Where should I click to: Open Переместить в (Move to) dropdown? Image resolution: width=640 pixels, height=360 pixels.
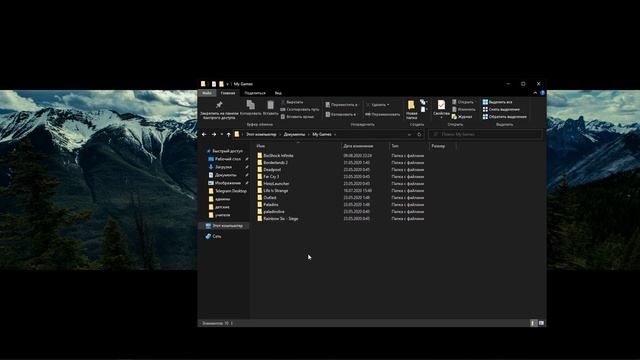(x=342, y=105)
